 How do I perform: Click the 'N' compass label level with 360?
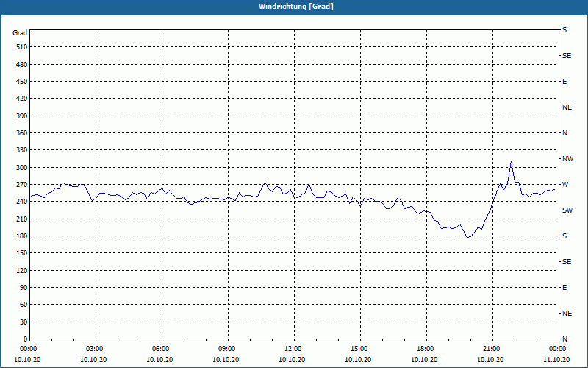click(564, 133)
